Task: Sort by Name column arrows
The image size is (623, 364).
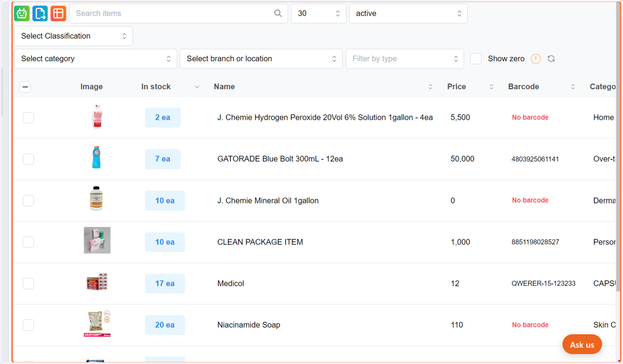Action: click(x=430, y=87)
